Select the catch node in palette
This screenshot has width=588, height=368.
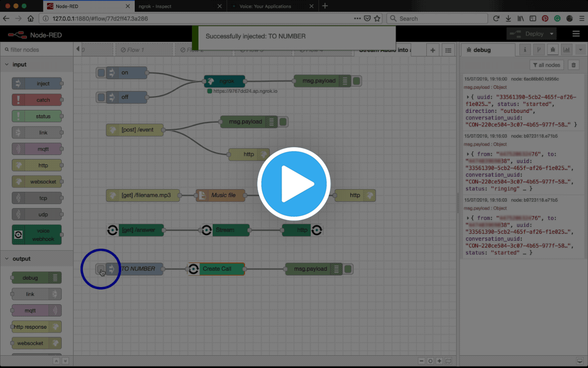37,100
